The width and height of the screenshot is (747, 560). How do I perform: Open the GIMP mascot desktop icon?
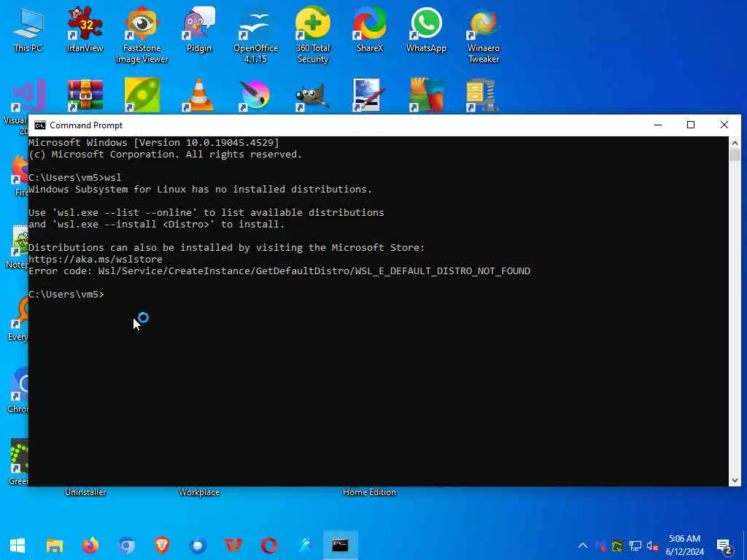pos(312,96)
